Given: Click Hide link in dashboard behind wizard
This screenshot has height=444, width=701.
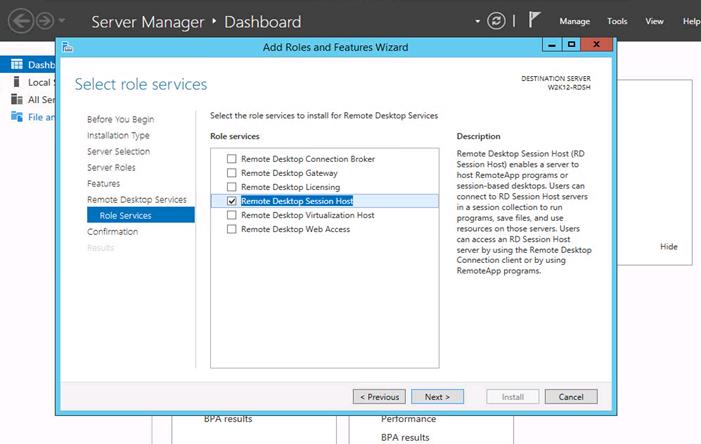Looking at the screenshot, I should 669,246.
